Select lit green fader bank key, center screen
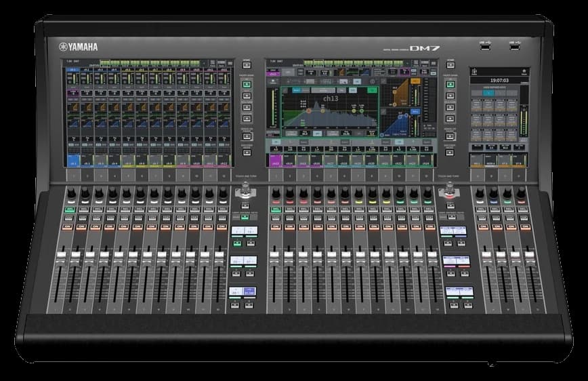Image resolution: width=588 pixels, height=381 pixels. [450, 85]
